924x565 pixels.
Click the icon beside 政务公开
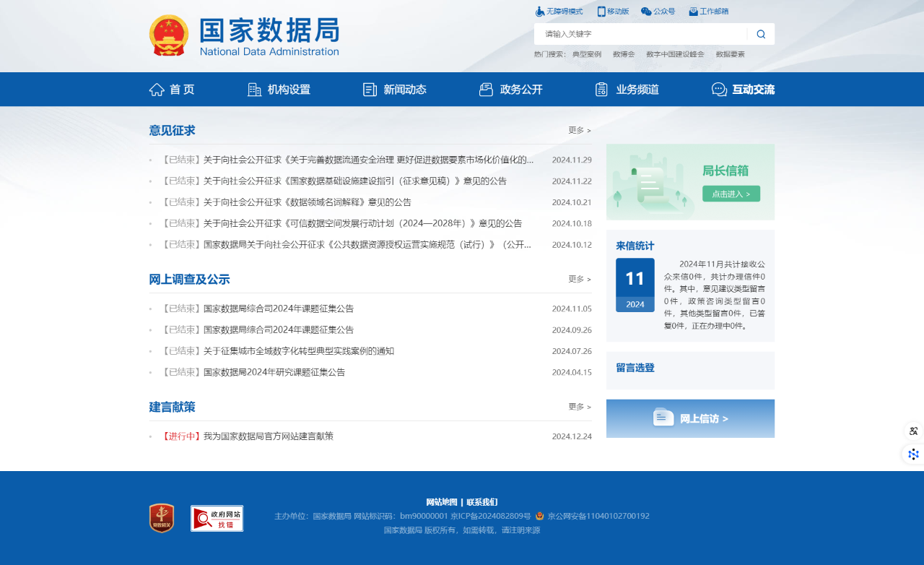486,90
